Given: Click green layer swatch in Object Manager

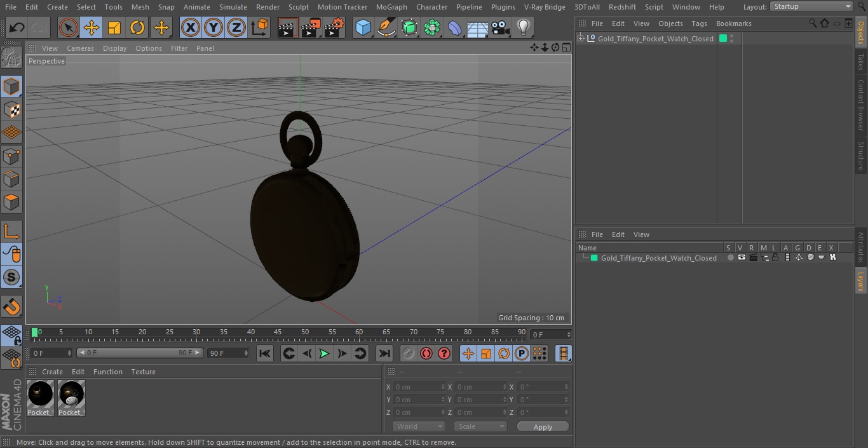Looking at the screenshot, I should [x=722, y=39].
